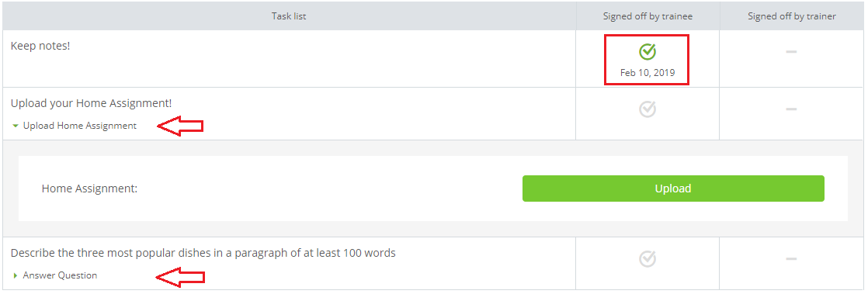Click trainer dash icon in popular dishes row
Viewport: 868px width, 294px height.
[792, 258]
